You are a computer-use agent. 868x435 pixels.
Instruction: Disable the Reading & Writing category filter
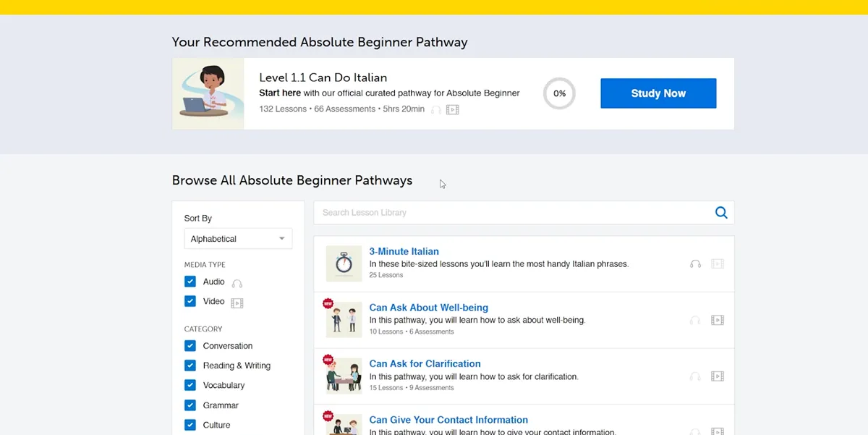coord(190,366)
